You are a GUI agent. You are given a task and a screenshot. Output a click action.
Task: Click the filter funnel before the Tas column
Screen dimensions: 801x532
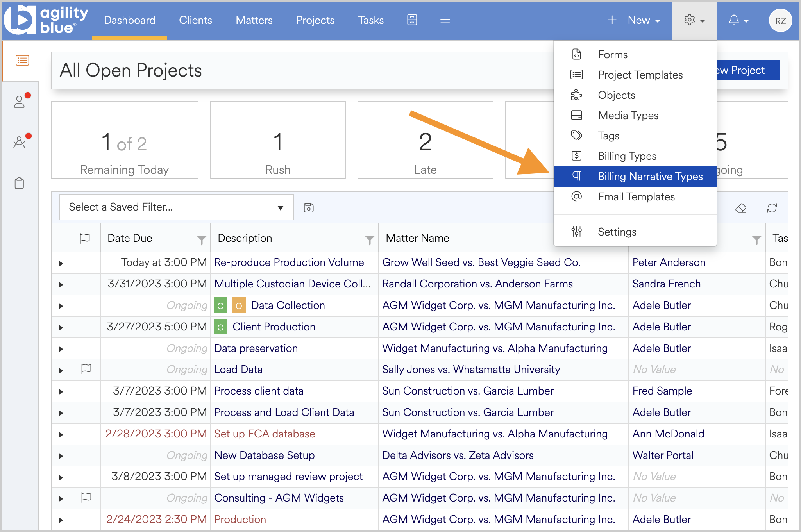click(x=756, y=239)
